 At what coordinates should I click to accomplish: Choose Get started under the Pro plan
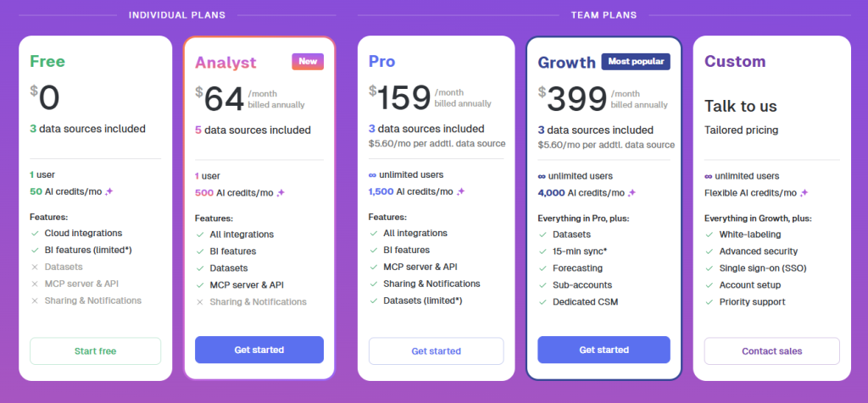click(437, 351)
